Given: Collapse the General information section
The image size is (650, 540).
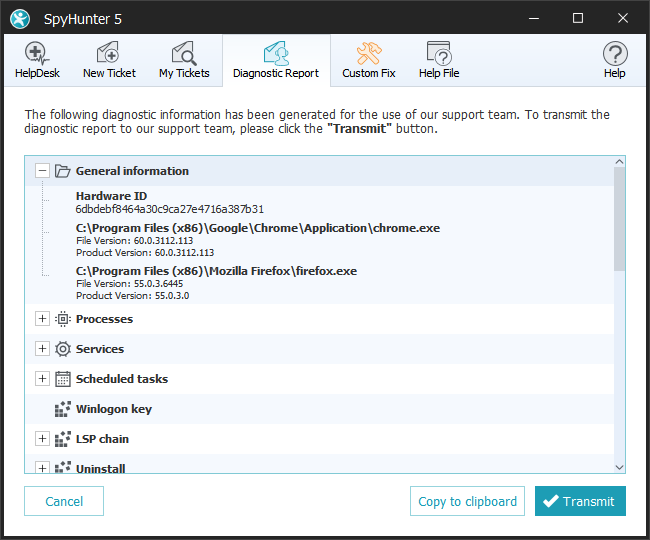Looking at the screenshot, I should coord(42,171).
